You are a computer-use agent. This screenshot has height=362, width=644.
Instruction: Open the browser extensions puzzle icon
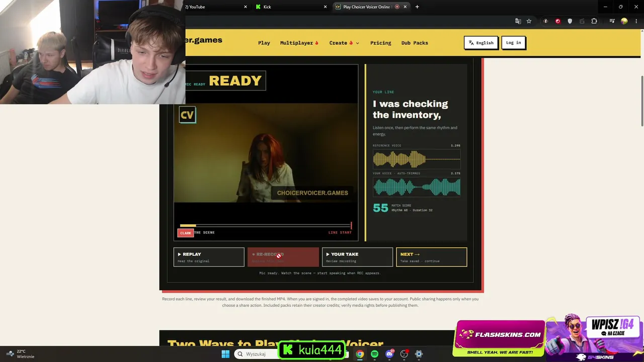(594, 21)
